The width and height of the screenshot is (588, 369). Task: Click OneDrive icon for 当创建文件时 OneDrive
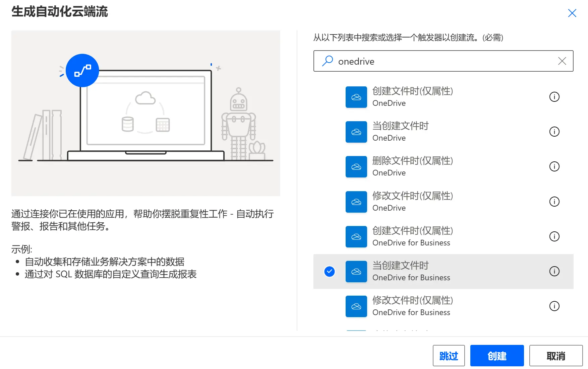(356, 132)
